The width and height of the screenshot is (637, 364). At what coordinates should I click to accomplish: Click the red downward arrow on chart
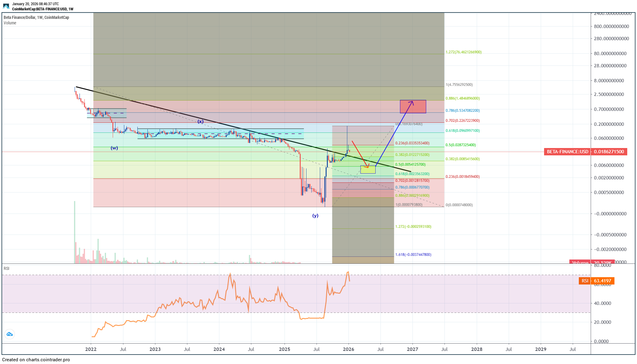click(360, 154)
